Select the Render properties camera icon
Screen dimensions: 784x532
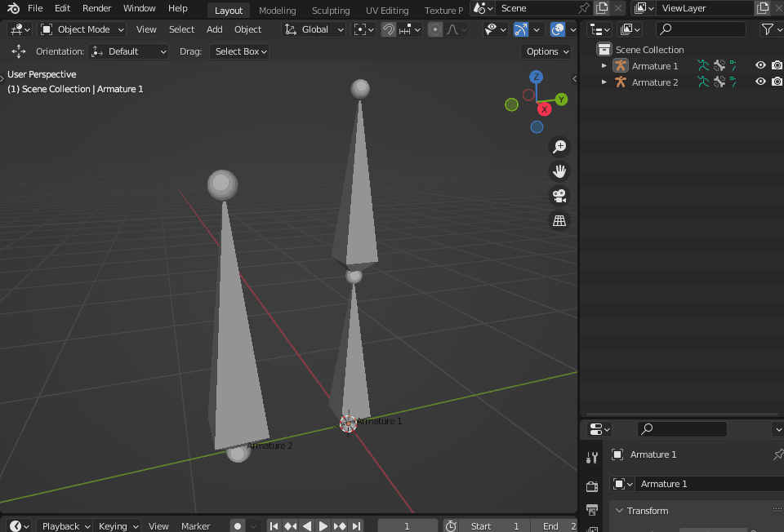592,485
